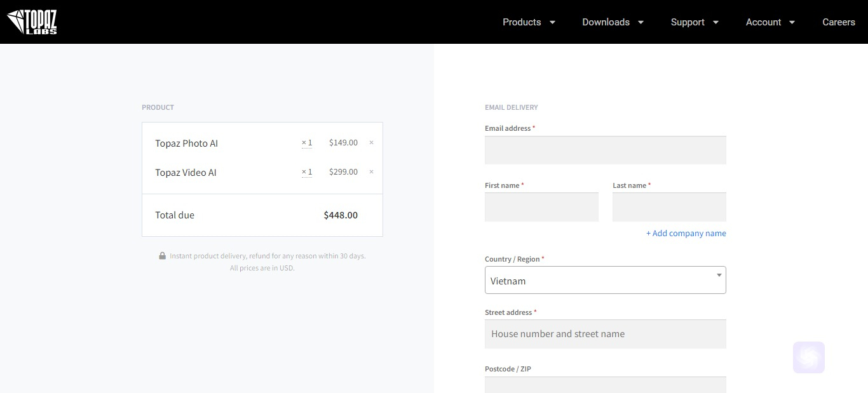868x393 pixels.
Task: Expand the Support dropdown arrow
Action: coord(715,22)
